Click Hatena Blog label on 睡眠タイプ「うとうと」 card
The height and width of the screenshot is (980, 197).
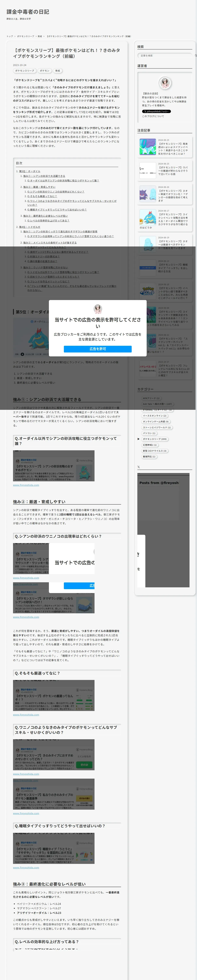(85, 843)
